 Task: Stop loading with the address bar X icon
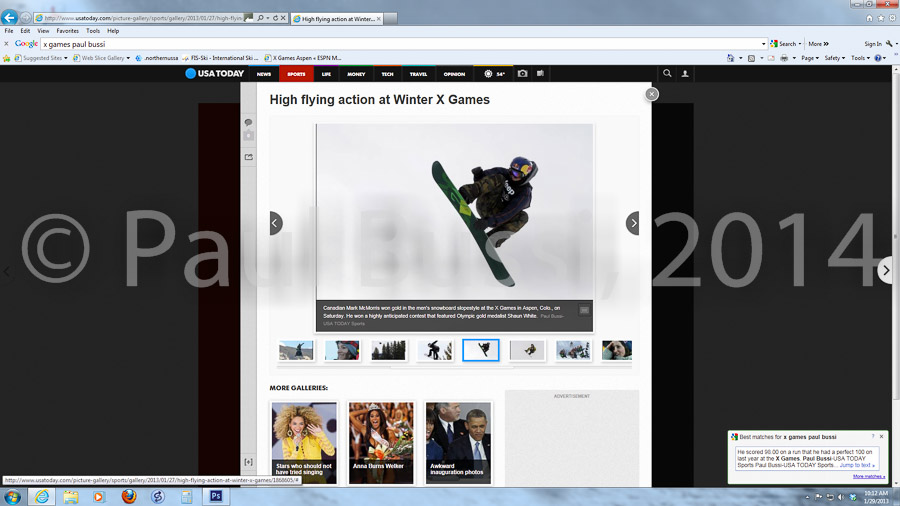[283, 18]
